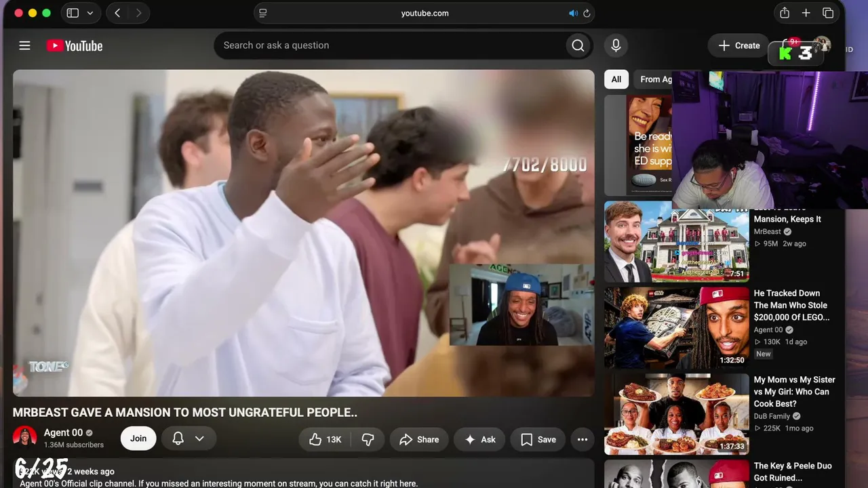Click the 'New' badge on LEGO video
This screenshot has height=488, width=868.
[764, 354]
